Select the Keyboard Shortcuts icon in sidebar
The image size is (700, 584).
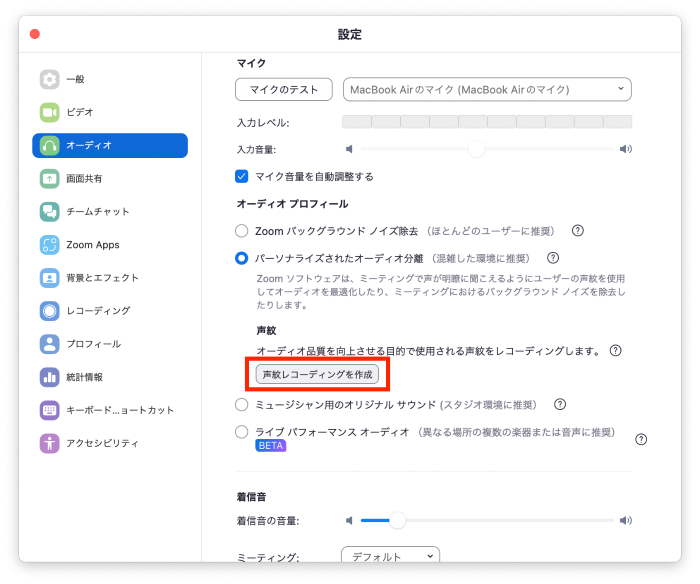50,409
